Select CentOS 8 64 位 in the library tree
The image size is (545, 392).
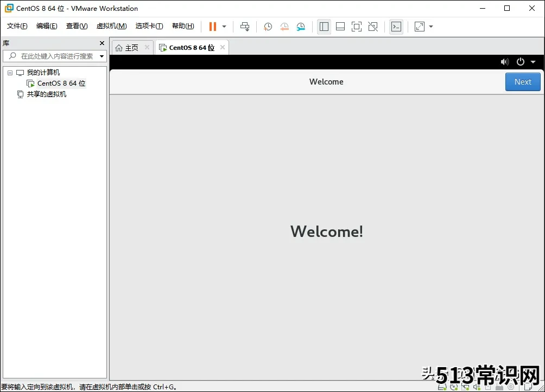pos(61,83)
